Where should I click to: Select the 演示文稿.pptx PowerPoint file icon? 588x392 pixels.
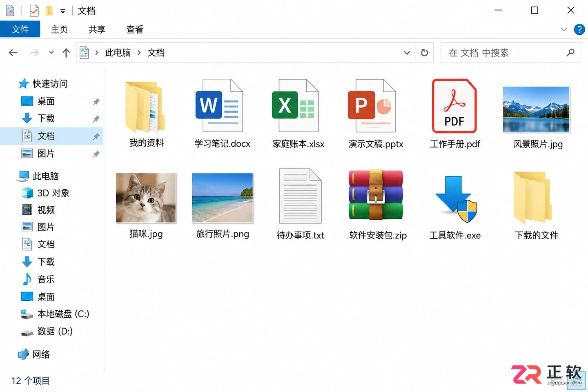372,106
